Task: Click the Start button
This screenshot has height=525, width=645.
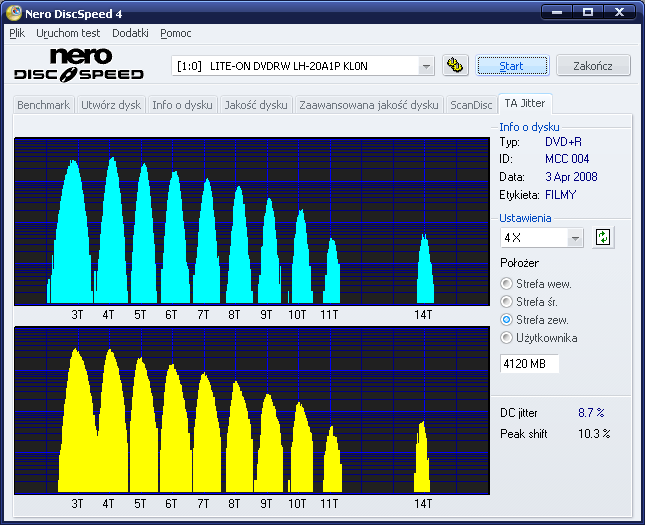Action: coord(512,66)
